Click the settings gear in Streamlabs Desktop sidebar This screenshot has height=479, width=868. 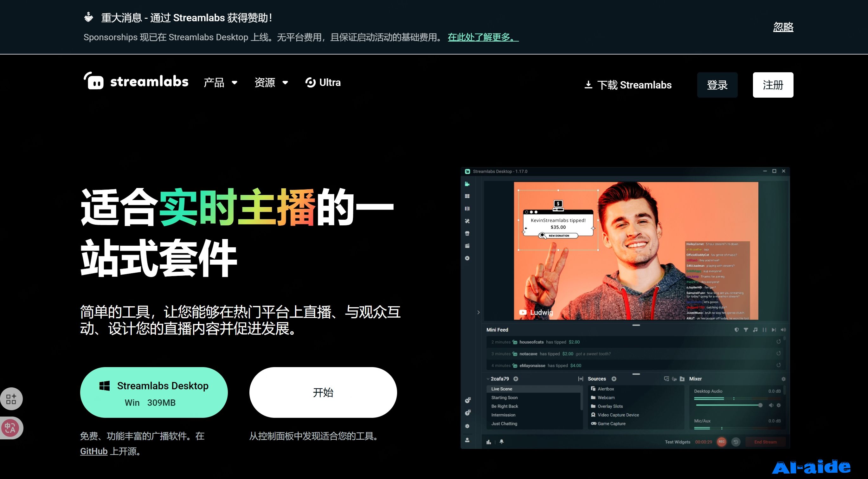point(467,426)
